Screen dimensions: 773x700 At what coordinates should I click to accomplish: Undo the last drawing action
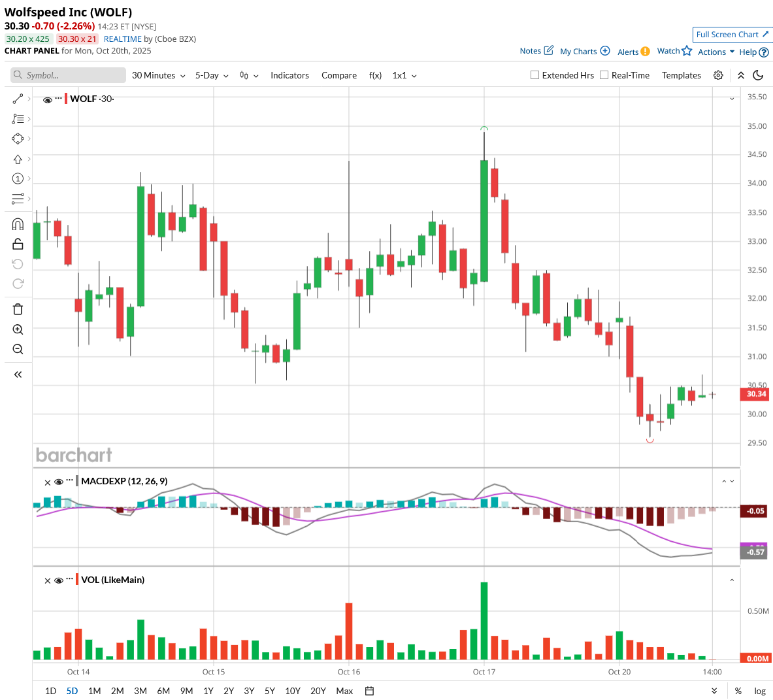coord(18,264)
